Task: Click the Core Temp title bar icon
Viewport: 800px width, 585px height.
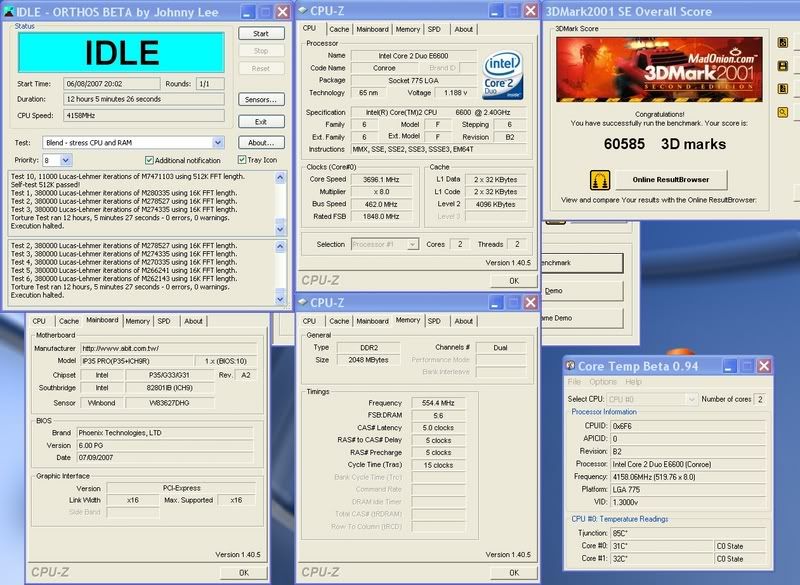Action: pos(570,365)
